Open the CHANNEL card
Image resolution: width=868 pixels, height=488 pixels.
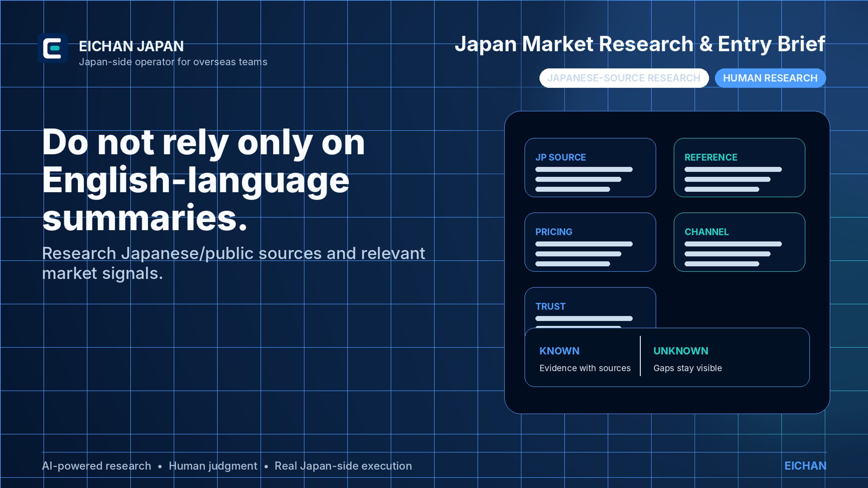click(739, 242)
